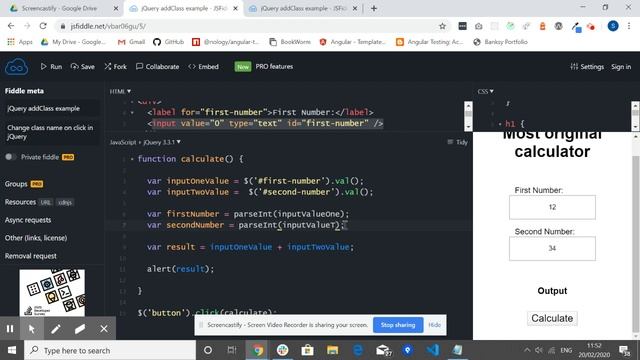640x360 pixels.
Task: Open Chrome three-dot menu
Action: coord(629,26)
